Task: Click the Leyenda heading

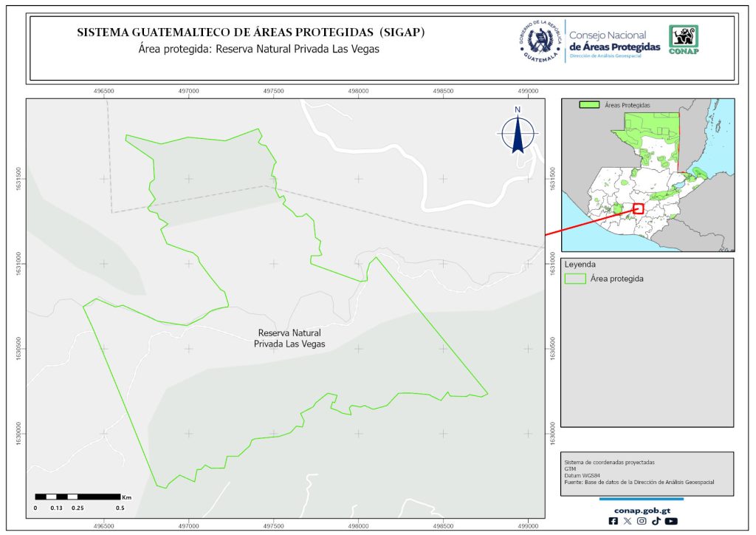Action: [580, 264]
